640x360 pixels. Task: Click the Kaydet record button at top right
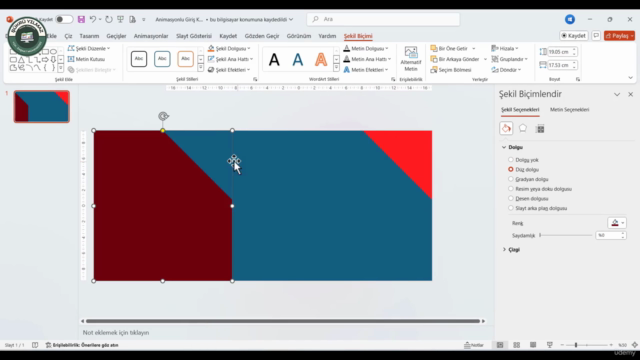574,36
